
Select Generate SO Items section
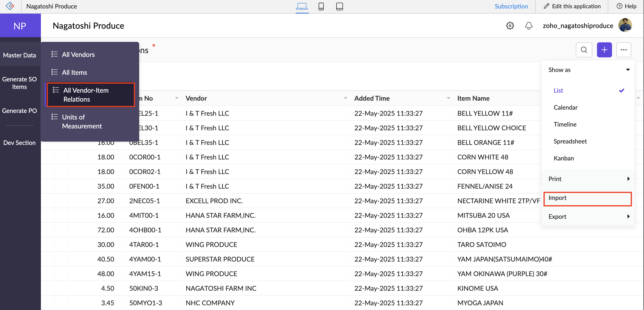pyautogui.click(x=20, y=83)
